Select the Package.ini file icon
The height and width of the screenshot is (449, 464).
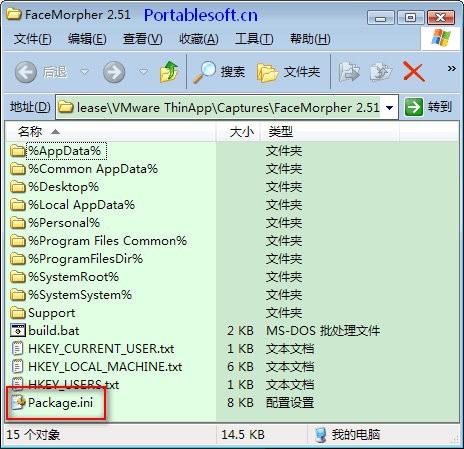[x=18, y=403]
